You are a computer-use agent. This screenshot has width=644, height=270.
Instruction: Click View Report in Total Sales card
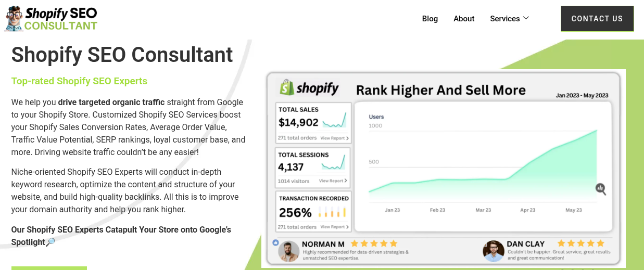(334, 138)
